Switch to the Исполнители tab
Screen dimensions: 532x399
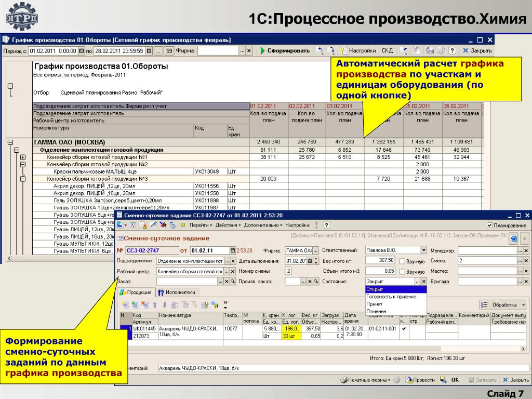pyautogui.click(x=177, y=292)
